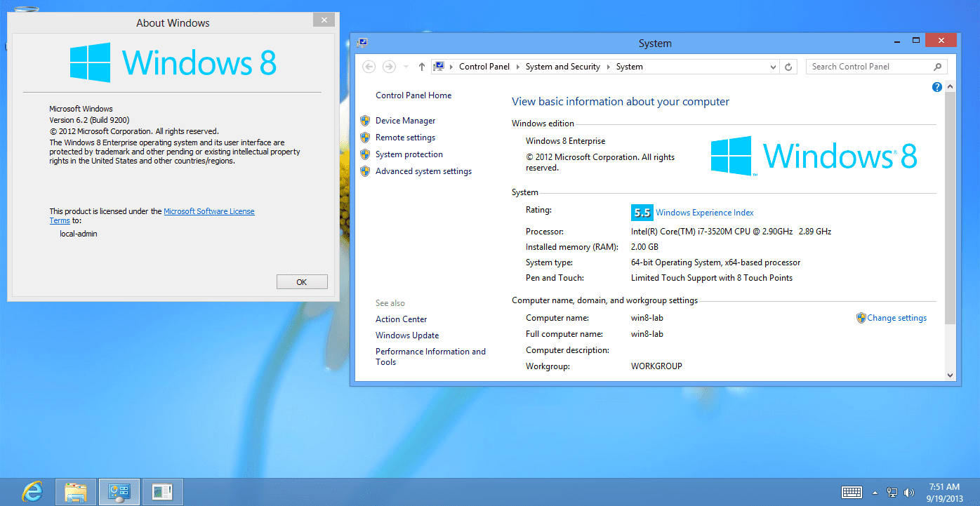Screen dimensions: 980x506
Task: Click 'Version 6.2 (Build 9200)' text
Action: click(x=89, y=120)
